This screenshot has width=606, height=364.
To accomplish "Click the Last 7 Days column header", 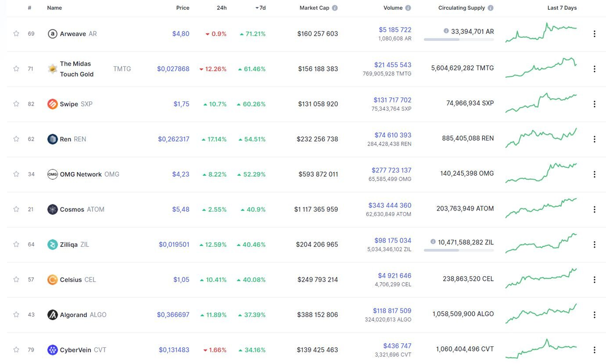I will 562,8.
